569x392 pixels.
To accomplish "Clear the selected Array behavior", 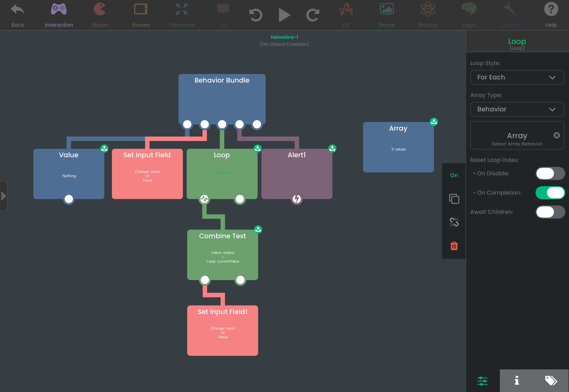I will click(557, 135).
